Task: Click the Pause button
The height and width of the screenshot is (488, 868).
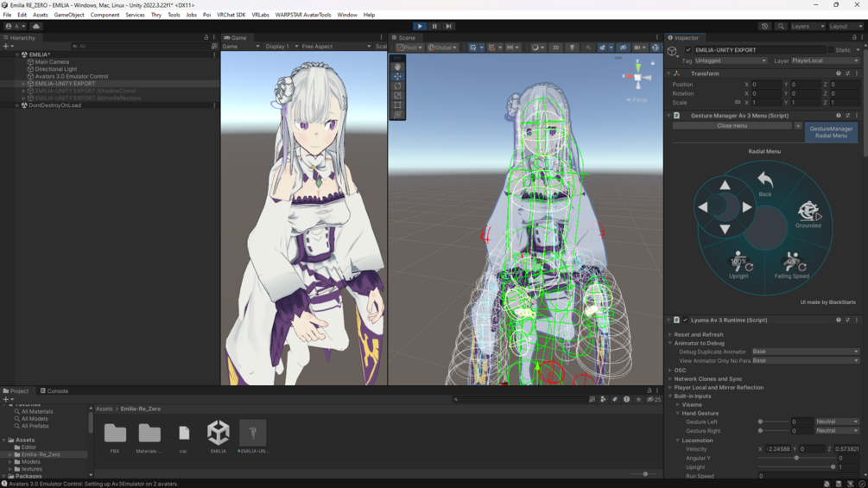Action: click(x=434, y=26)
